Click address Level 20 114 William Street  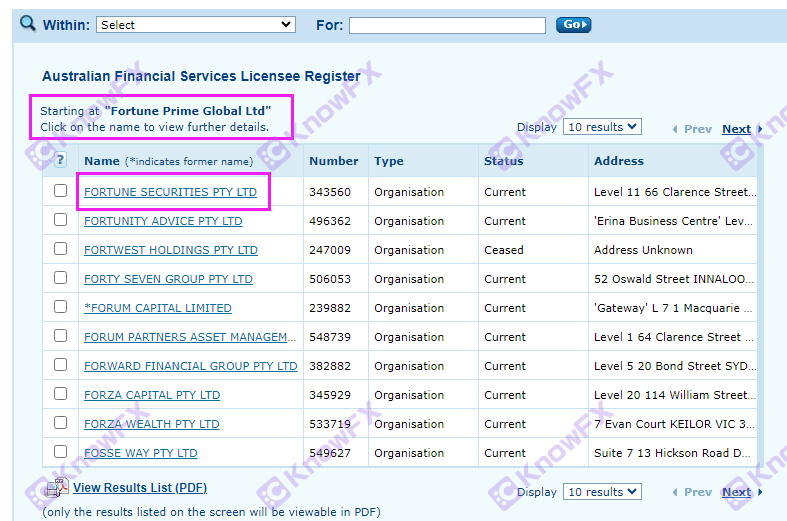click(675, 396)
